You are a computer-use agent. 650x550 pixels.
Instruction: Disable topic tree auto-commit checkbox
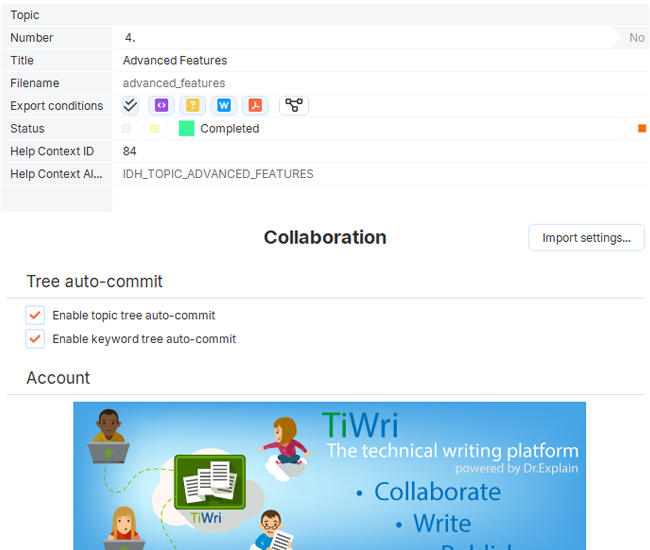(35, 315)
